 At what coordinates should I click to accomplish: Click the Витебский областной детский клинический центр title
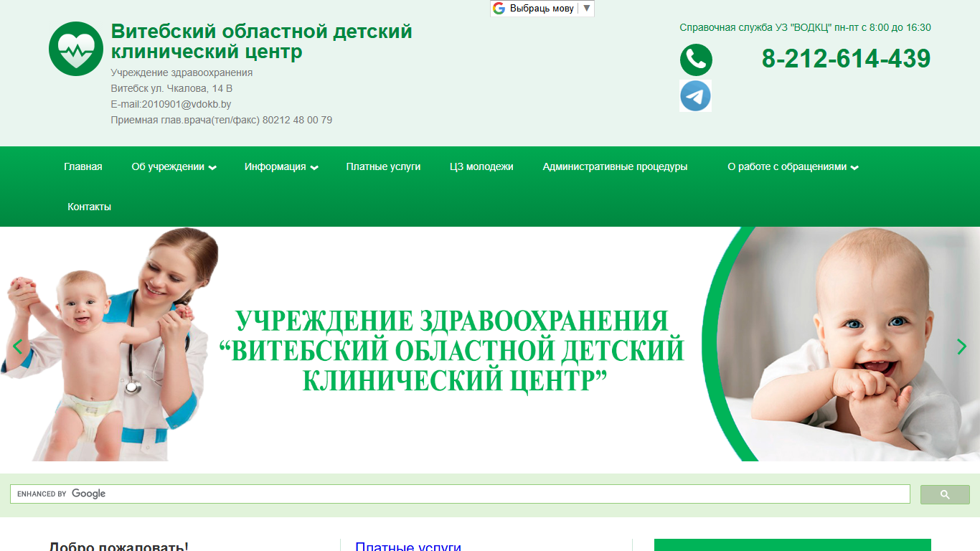(x=261, y=42)
